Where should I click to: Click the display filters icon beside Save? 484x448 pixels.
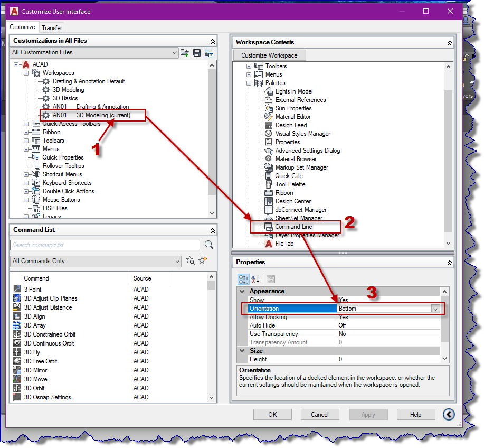[208, 52]
